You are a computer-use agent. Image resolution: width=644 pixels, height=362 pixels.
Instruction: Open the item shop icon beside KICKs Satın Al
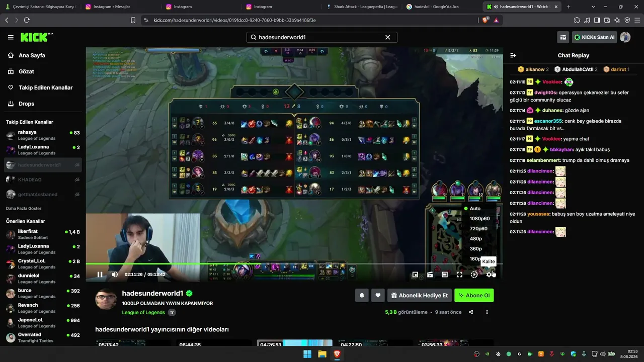pyautogui.click(x=563, y=37)
